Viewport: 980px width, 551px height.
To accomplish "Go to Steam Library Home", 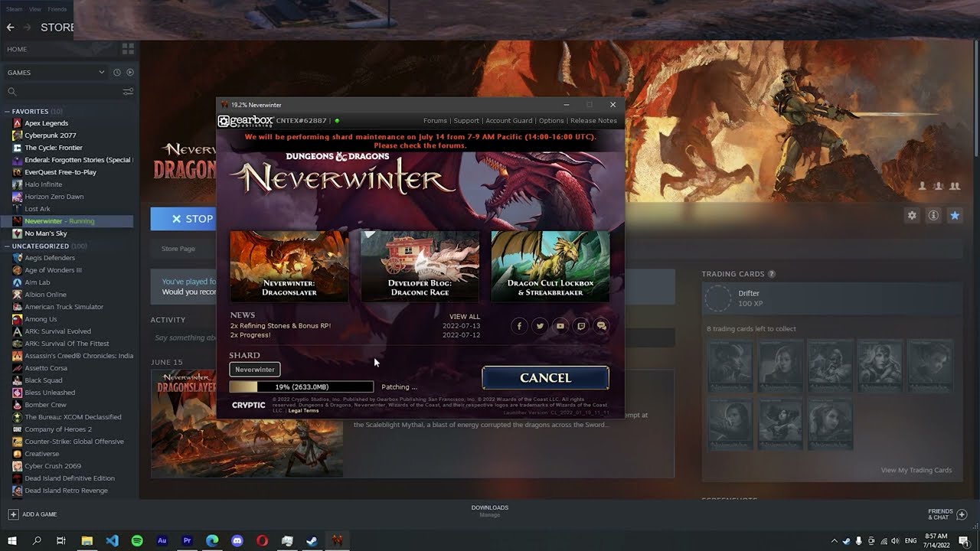I will pos(17,49).
